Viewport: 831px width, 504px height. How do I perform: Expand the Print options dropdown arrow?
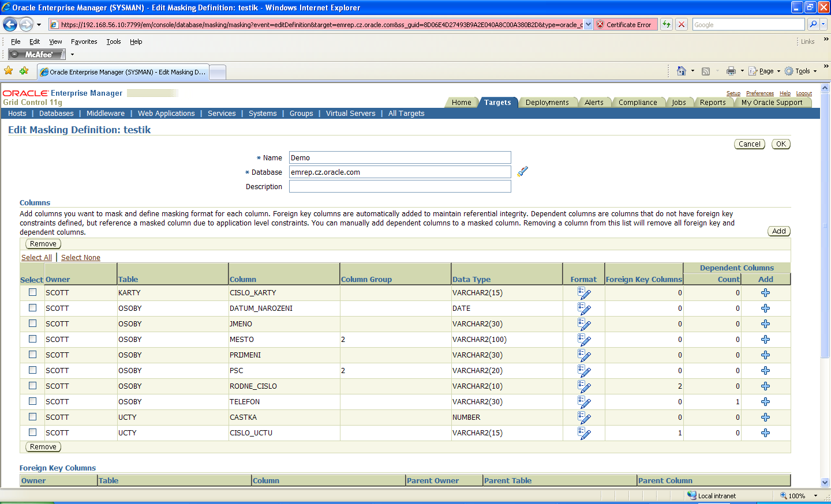pyautogui.click(x=742, y=72)
